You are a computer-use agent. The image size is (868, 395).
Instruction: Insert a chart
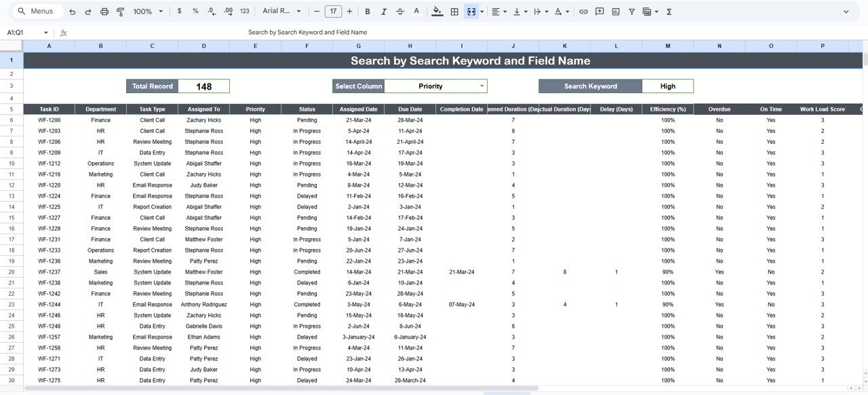coord(616,11)
